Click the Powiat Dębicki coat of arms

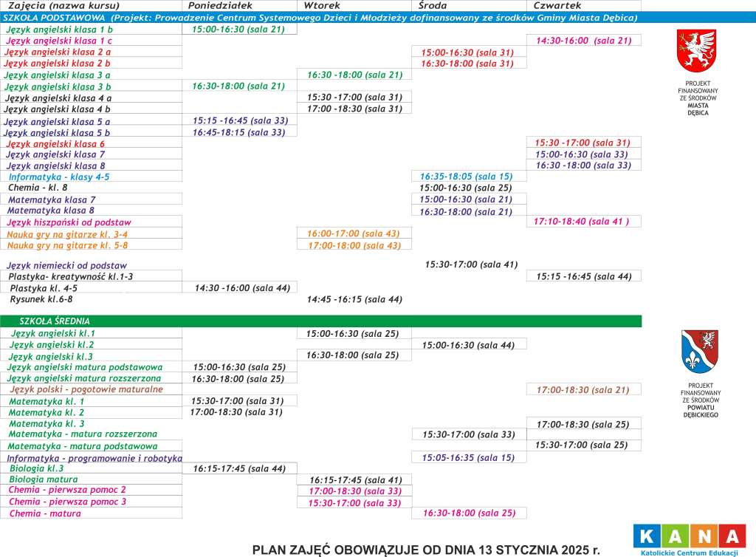coord(700,352)
